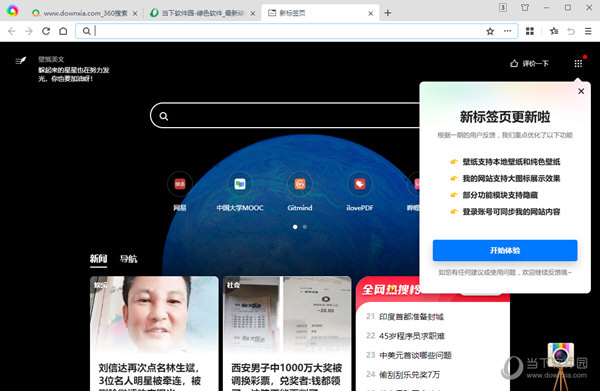Open hot search 偷刮刮乐兑奖7万
The height and width of the screenshot is (391, 600).
409,374
